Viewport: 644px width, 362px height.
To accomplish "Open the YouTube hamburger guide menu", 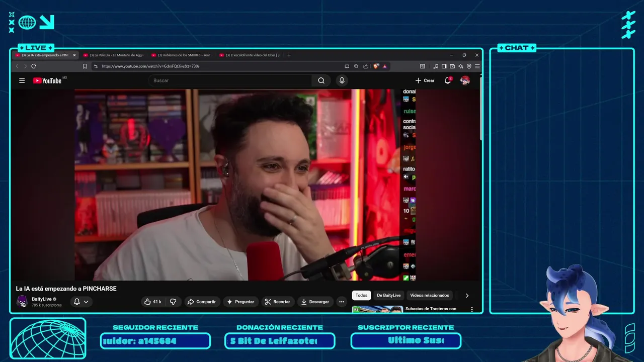I will tap(22, 80).
